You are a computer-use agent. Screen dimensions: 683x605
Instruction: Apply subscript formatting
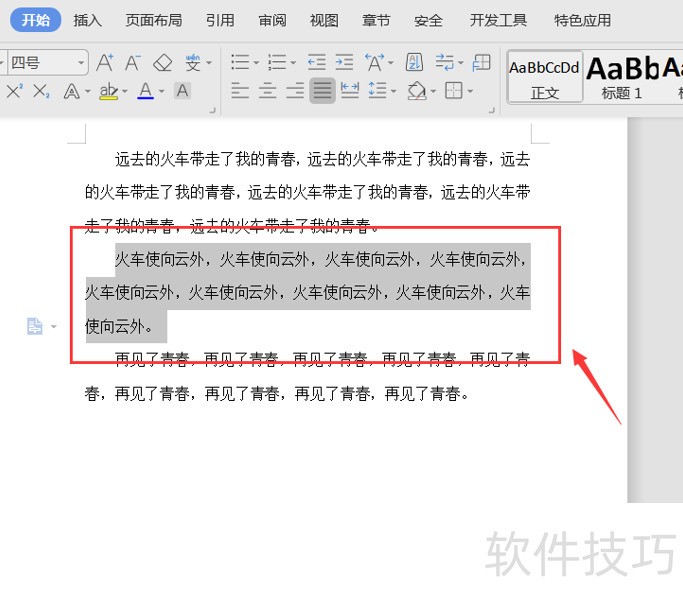[x=42, y=91]
